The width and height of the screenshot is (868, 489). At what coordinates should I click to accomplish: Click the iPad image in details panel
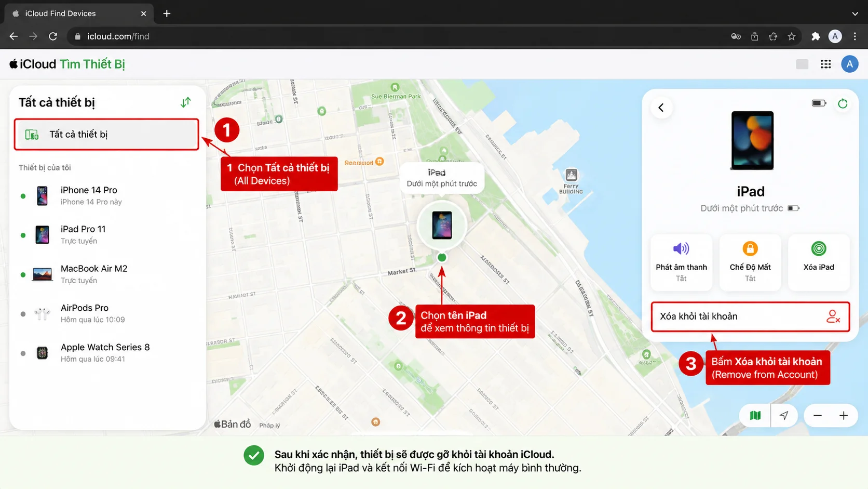coord(752,140)
